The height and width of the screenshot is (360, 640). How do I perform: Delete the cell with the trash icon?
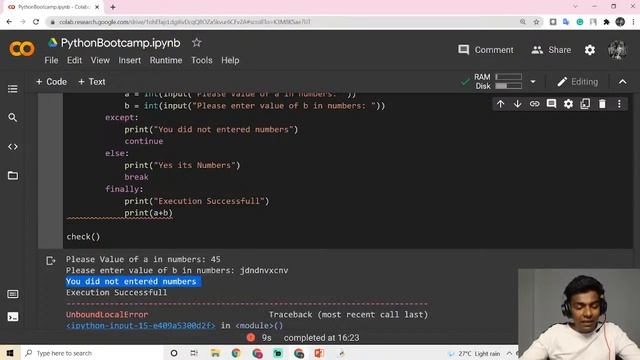click(x=602, y=104)
